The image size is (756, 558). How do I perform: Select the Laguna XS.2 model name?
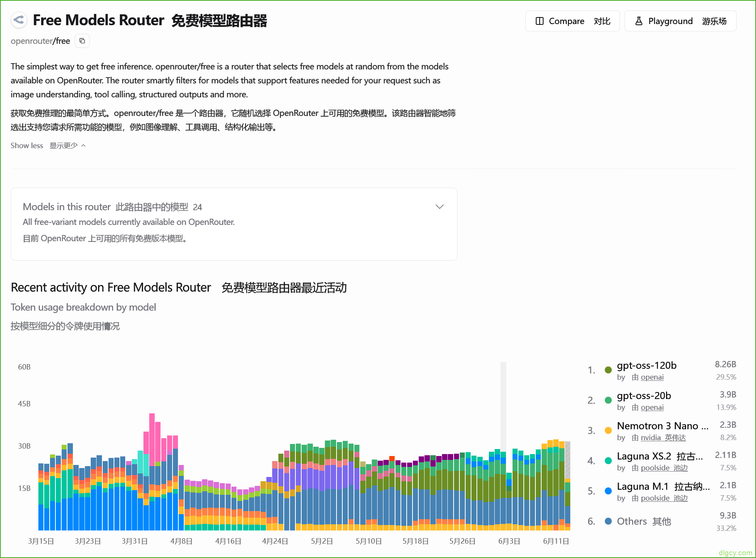pos(660,456)
